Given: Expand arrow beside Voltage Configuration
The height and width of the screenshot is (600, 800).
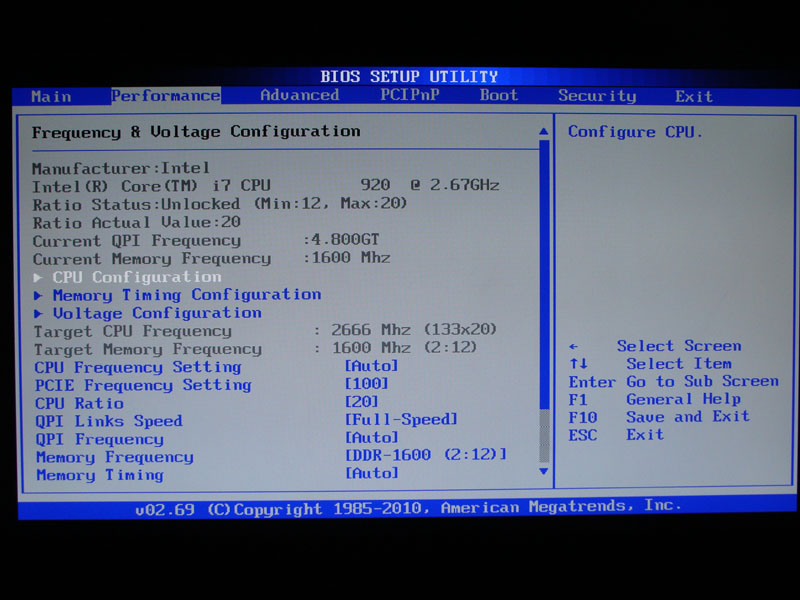Looking at the screenshot, I should click(x=38, y=313).
